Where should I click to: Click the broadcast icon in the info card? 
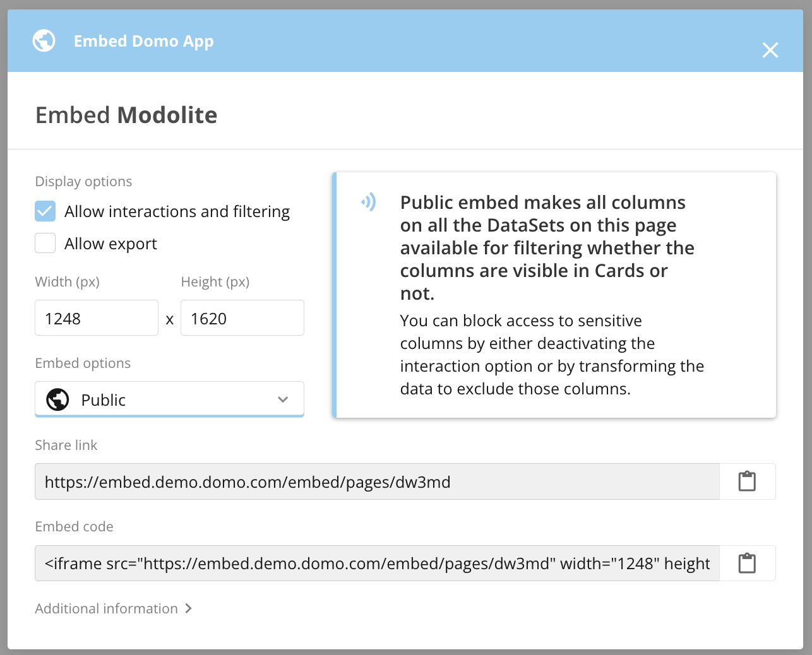point(369,202)
